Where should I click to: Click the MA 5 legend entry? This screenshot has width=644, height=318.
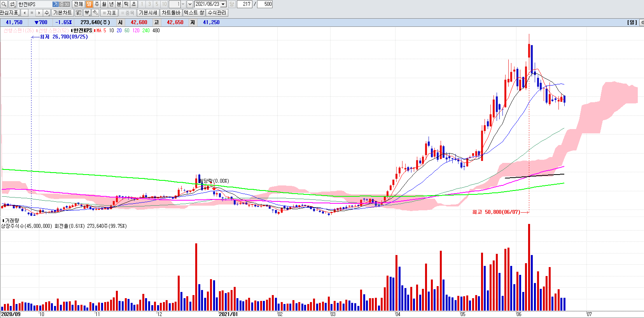(x=101, y=31)
